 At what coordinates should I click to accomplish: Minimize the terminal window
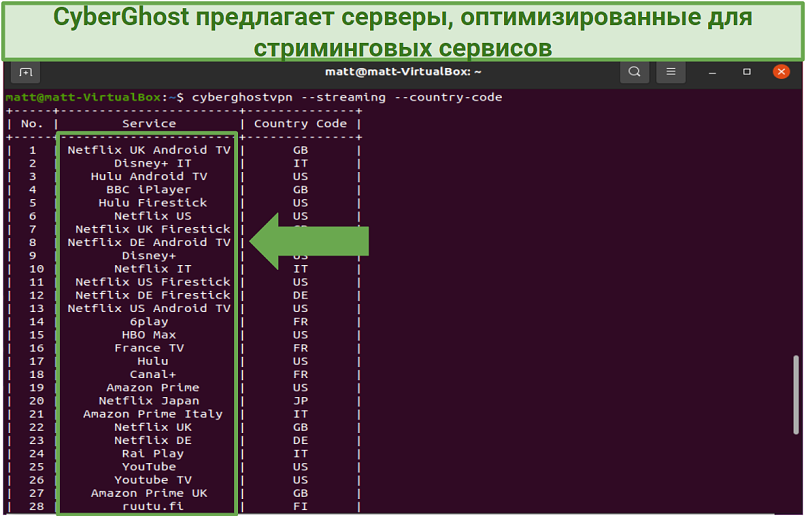click(712, 72)
